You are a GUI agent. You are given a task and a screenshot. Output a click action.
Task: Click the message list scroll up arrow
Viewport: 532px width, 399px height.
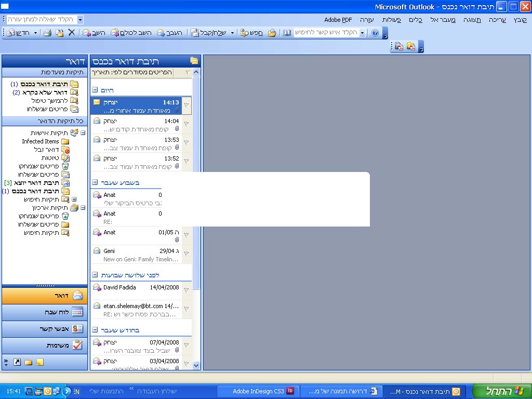[196, 72]
